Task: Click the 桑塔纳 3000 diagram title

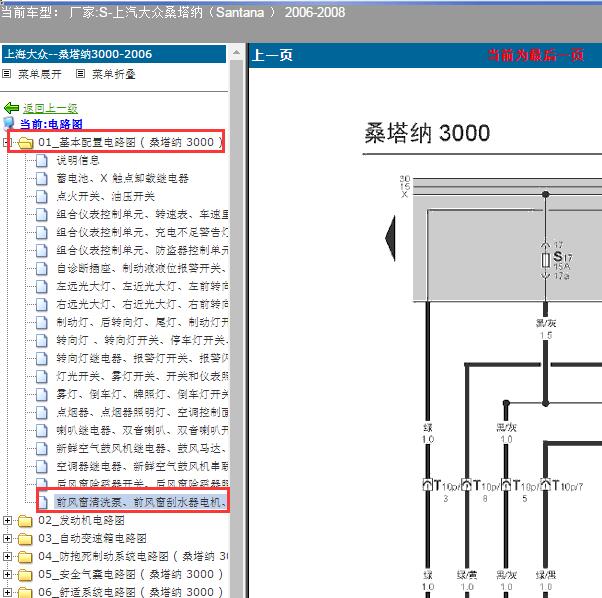Action: 427,133
